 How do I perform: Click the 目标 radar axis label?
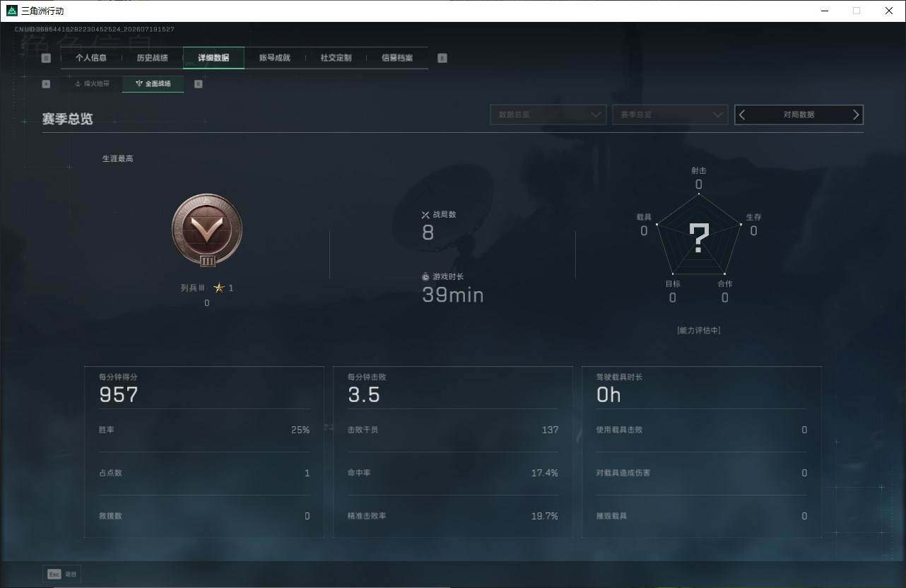click(x=673, y=283)
